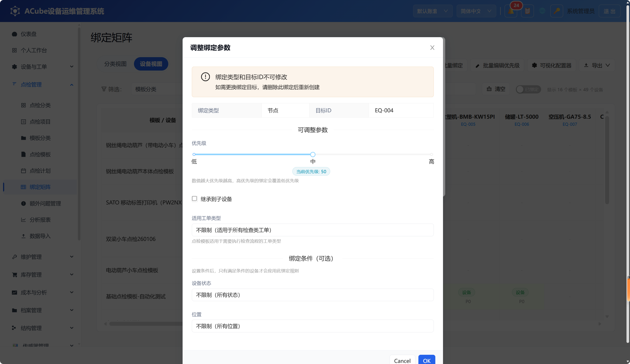The width and height of the screenshot is (630, 364).
Task: Click the globe icon in header
Action: pos(542,11)
